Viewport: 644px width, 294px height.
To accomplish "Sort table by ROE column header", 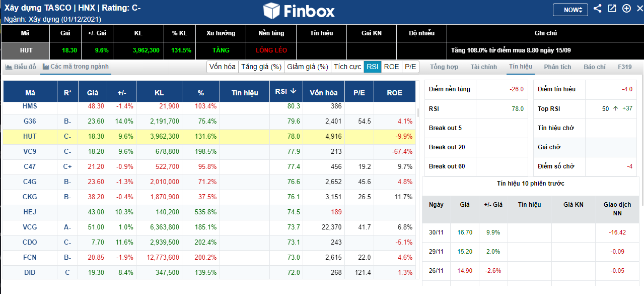I will pos(395,93).
